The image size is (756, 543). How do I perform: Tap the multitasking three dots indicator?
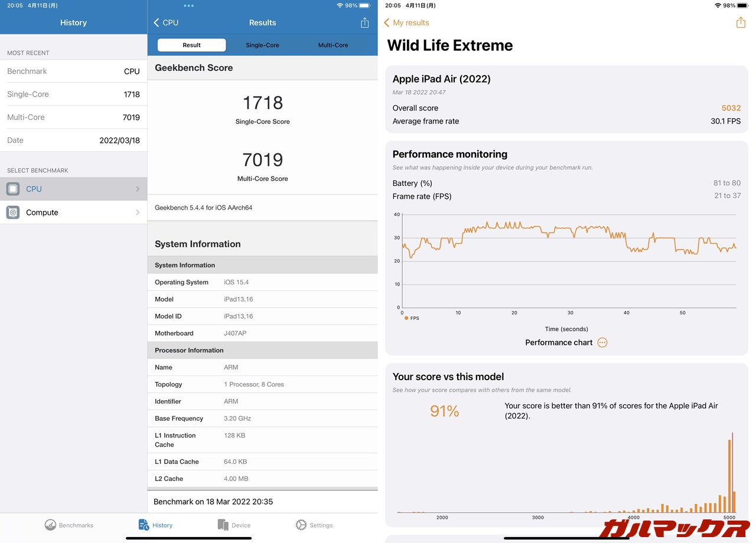click(x=188, y=6)
